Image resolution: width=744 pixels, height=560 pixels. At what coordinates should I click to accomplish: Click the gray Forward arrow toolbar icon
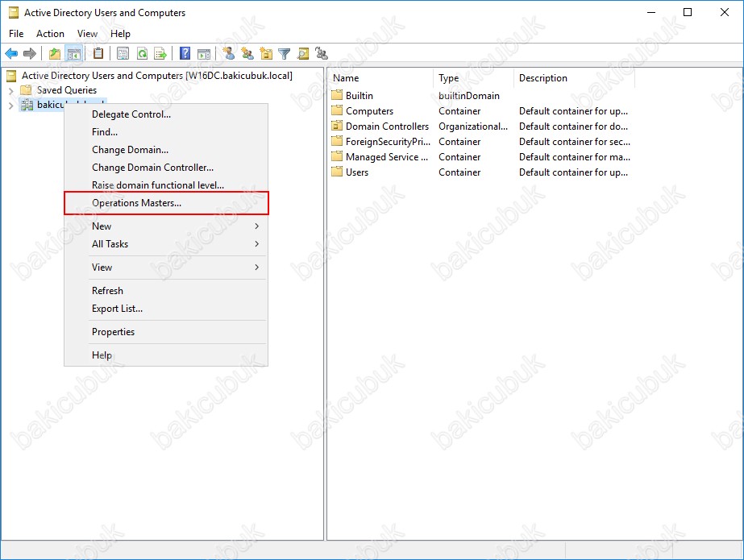point(29,53)
